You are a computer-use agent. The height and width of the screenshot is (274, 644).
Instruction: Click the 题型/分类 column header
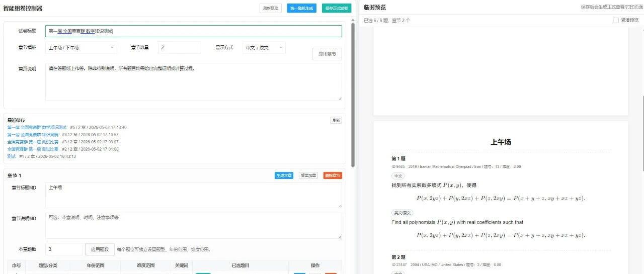click(48, 265)
